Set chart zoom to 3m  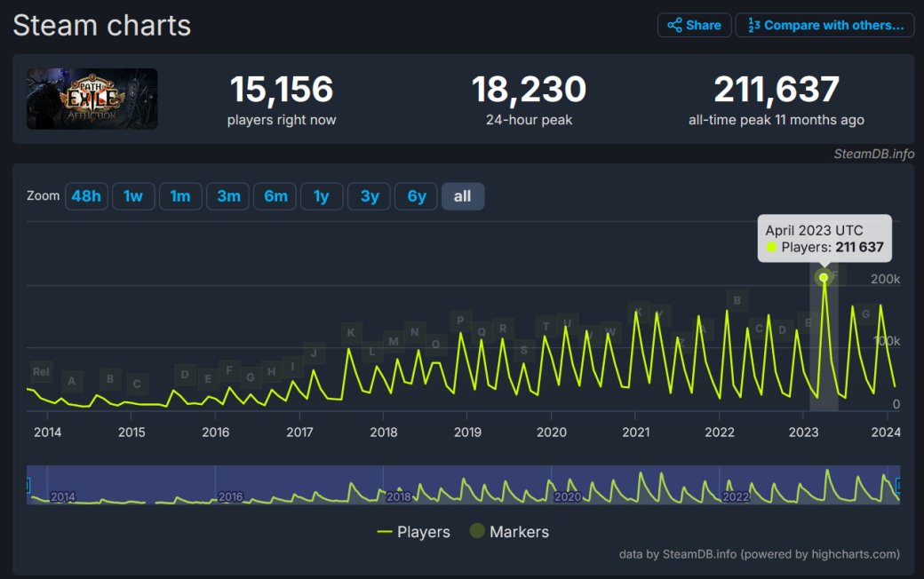[x=228, y=196]
